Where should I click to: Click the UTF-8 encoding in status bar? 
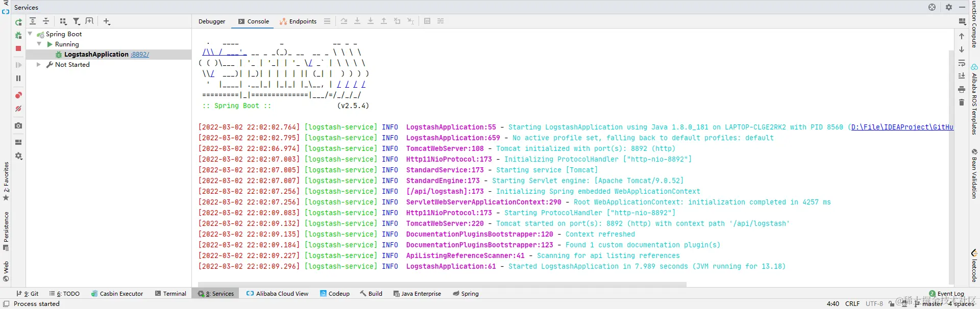[874, 304]
